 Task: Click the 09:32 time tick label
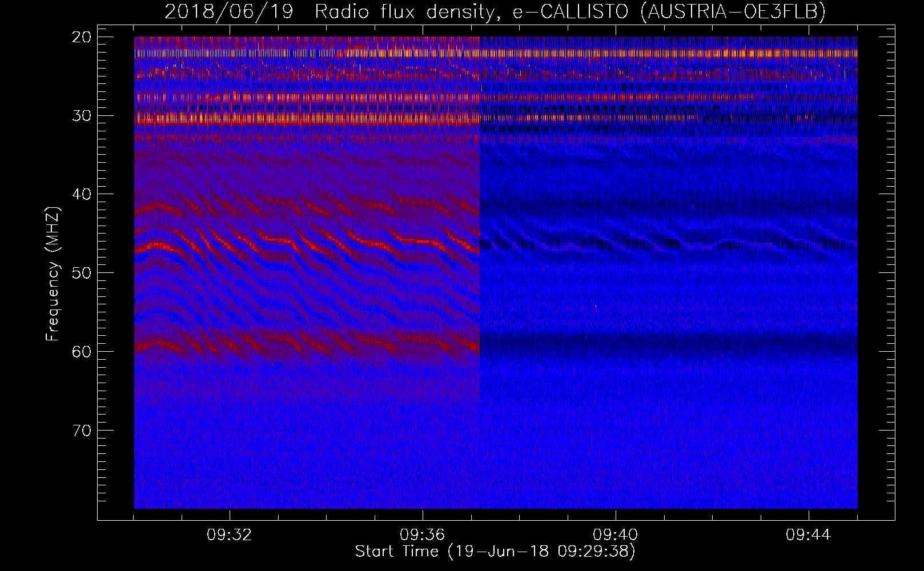[230, 535]
